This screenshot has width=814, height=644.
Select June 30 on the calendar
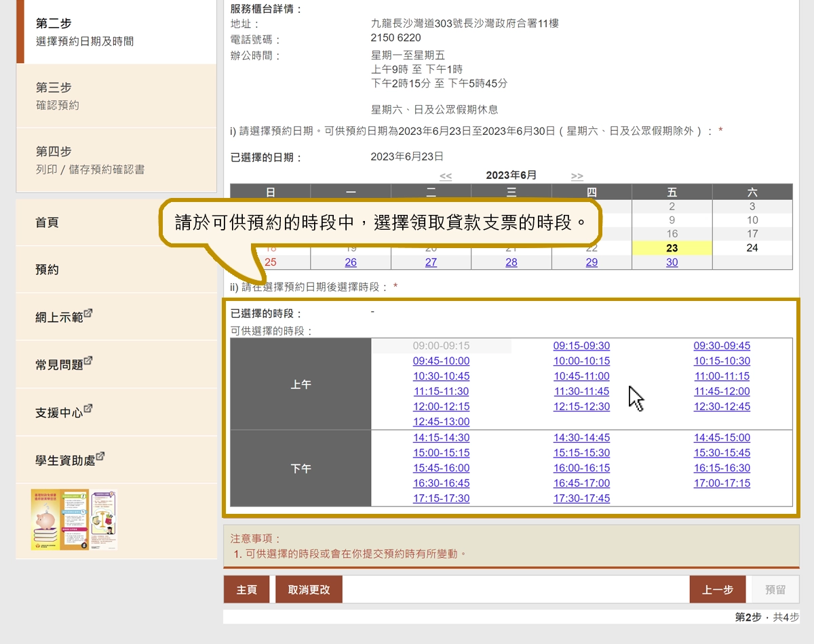[x=672, y=262]
